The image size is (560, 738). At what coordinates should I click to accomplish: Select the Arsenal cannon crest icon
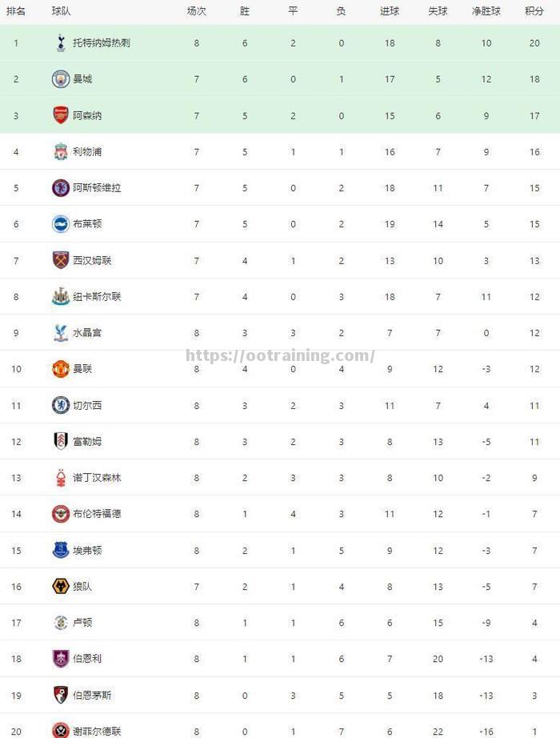pyautogui.click(x=60, y=115)
